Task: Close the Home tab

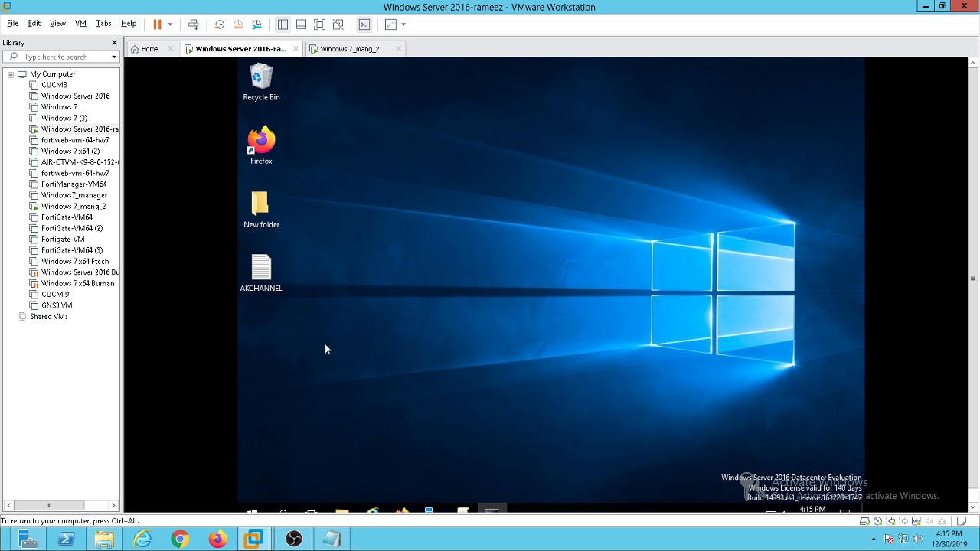Action: [171, 49]
